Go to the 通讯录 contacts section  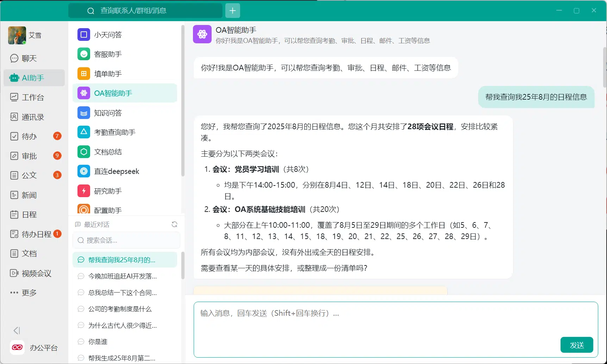[34, 117]
